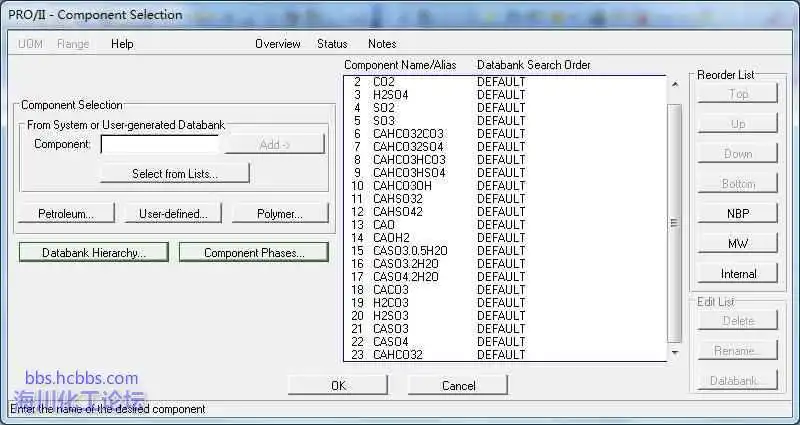800x425 pixels.
Task: Select component 20 H2SO3
Action: pyautogui.click(x=505, y=316)
